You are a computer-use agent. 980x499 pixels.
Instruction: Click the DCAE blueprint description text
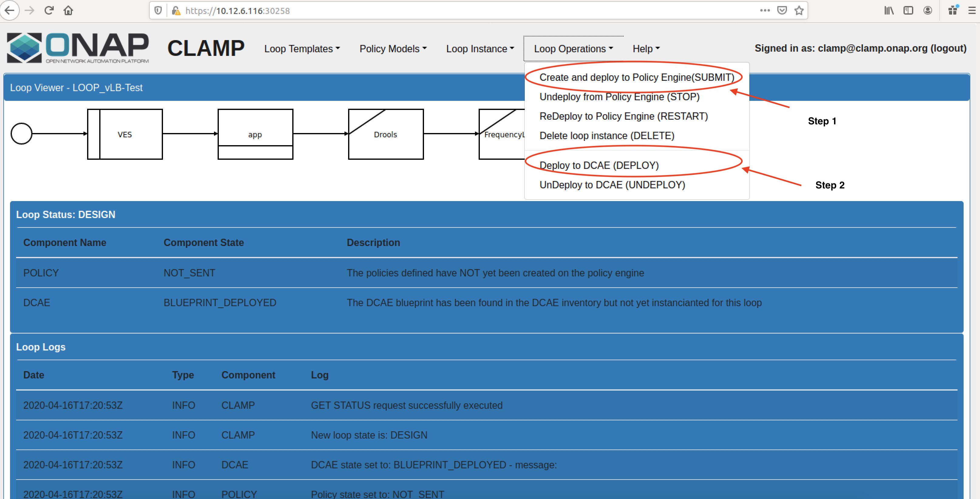554,302
